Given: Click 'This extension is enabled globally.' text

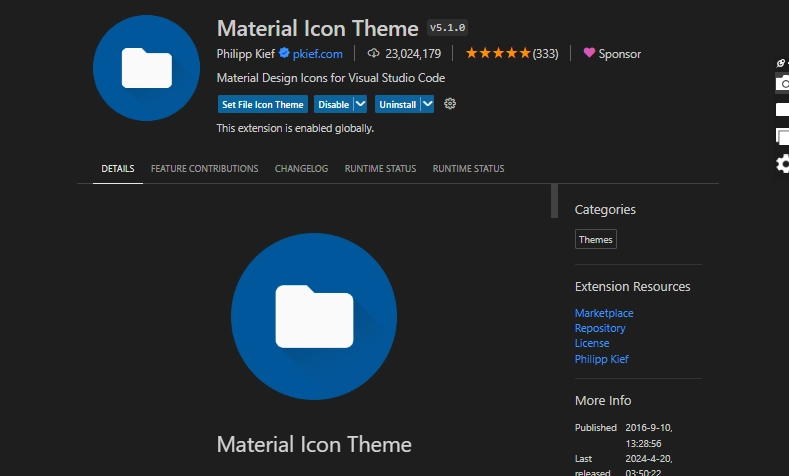Looking at the screenshot, I should pyautogui.click(x=295, y=128).
